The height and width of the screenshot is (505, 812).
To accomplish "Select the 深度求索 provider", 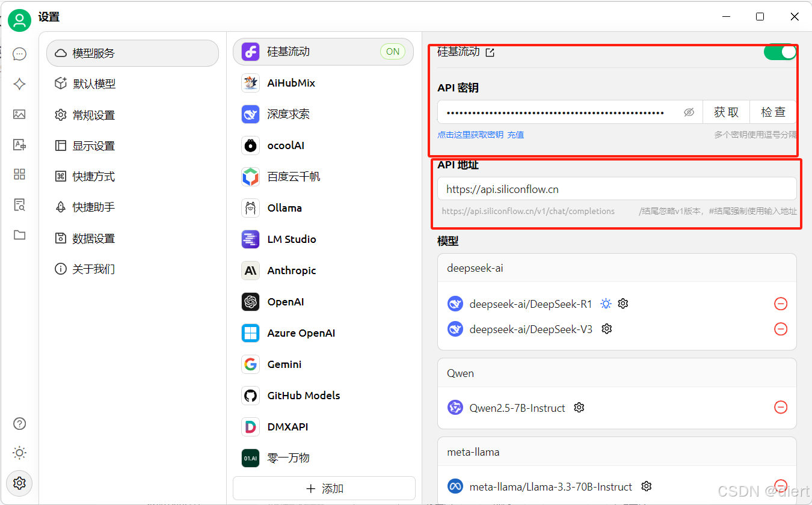I will point(324,114).
